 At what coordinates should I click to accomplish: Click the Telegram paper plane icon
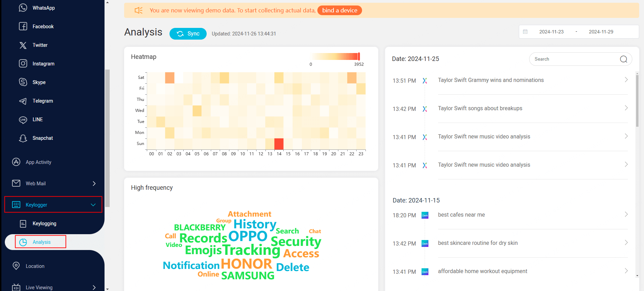click(23, 101)
